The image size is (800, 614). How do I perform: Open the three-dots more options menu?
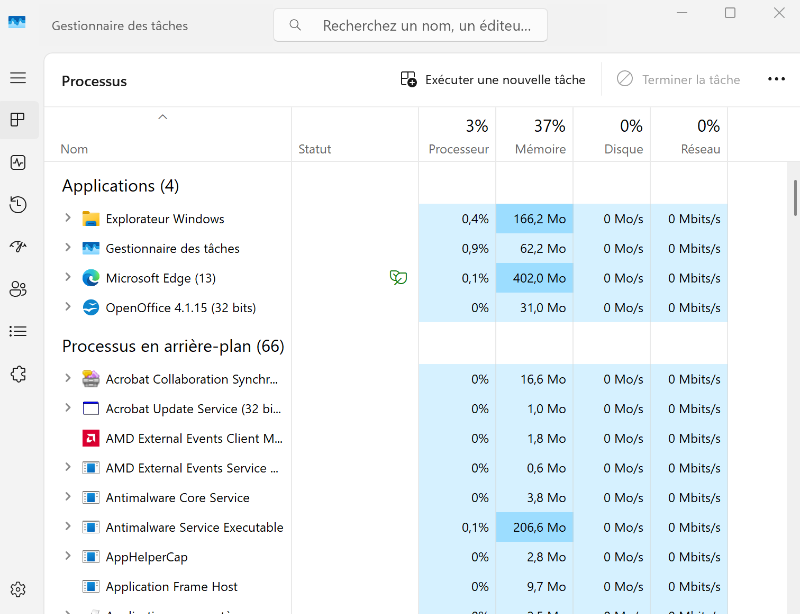coord(776,79)
